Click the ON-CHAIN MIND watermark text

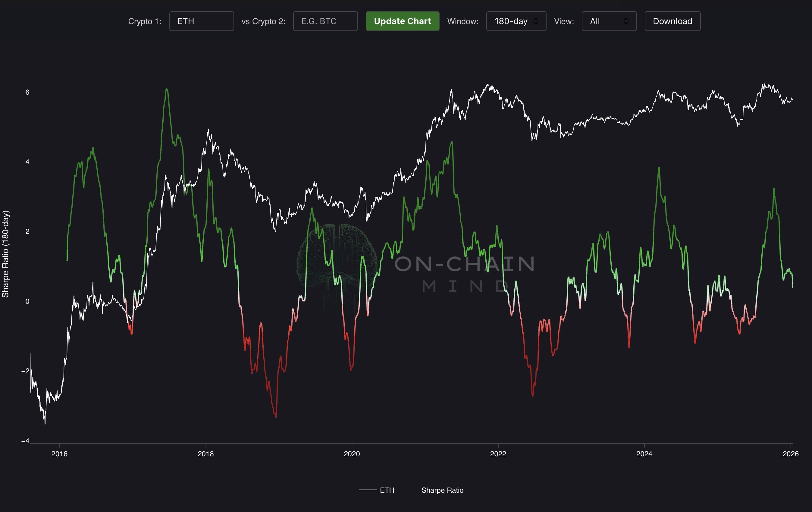465,264
